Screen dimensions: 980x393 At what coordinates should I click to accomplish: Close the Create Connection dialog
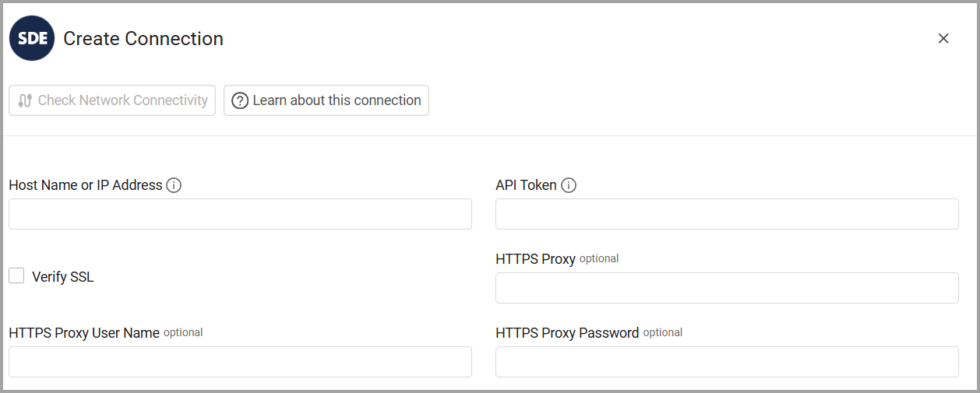pyautogui.click(x=943, y=38)
